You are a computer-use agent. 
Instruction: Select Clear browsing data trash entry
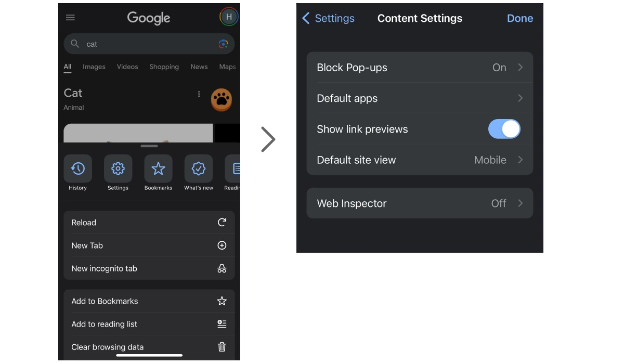[149, 347]
